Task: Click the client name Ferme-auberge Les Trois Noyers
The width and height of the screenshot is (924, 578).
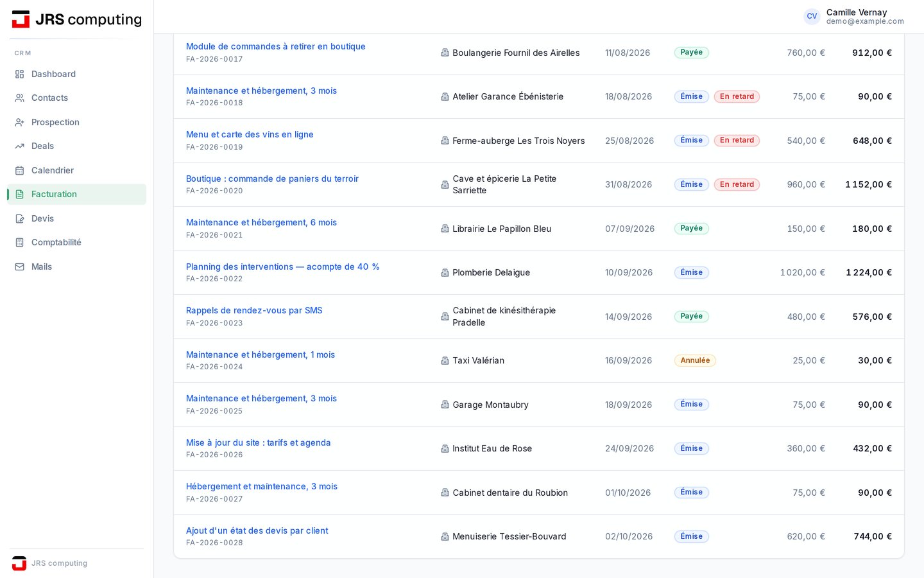Action: (518, 141)
